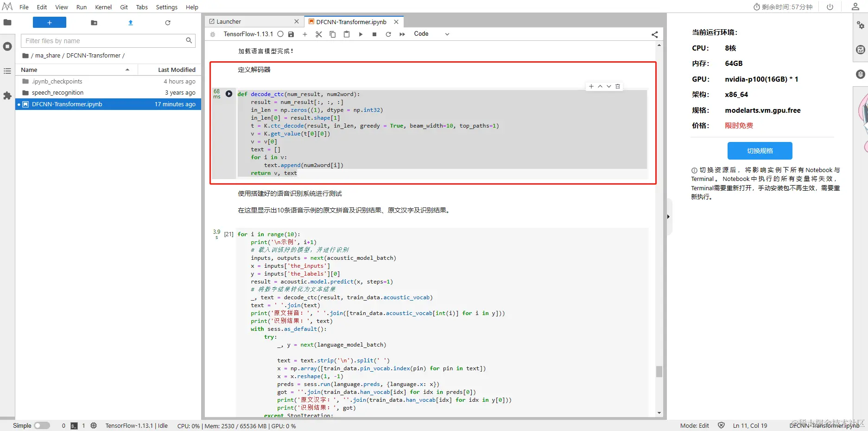Screen dimensions: 868x431
Task: Restart the kernel
Action: (x=388, y=34)
